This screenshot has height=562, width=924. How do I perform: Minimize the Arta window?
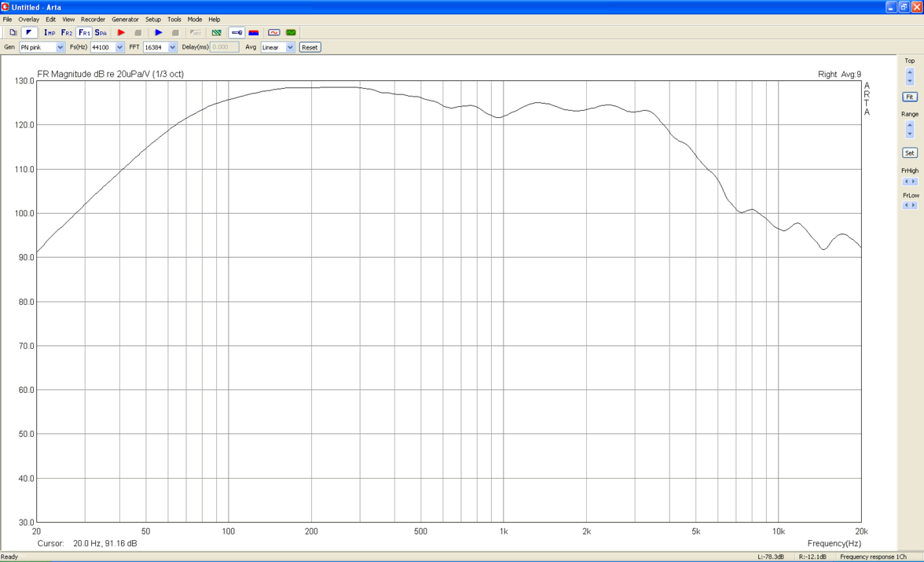pyautogui.click(x=891, y=7)
